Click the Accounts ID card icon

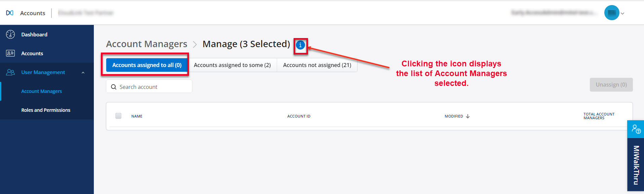[10, 53]
